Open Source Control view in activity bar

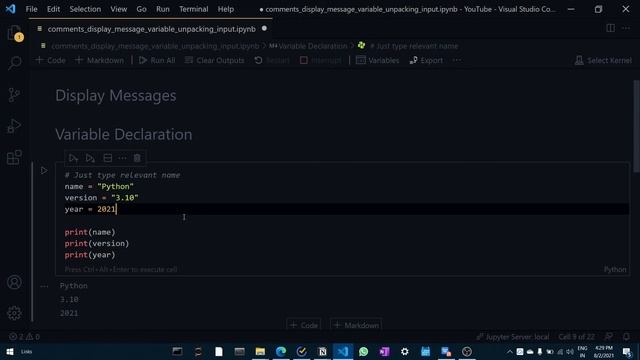coord(14,95)
